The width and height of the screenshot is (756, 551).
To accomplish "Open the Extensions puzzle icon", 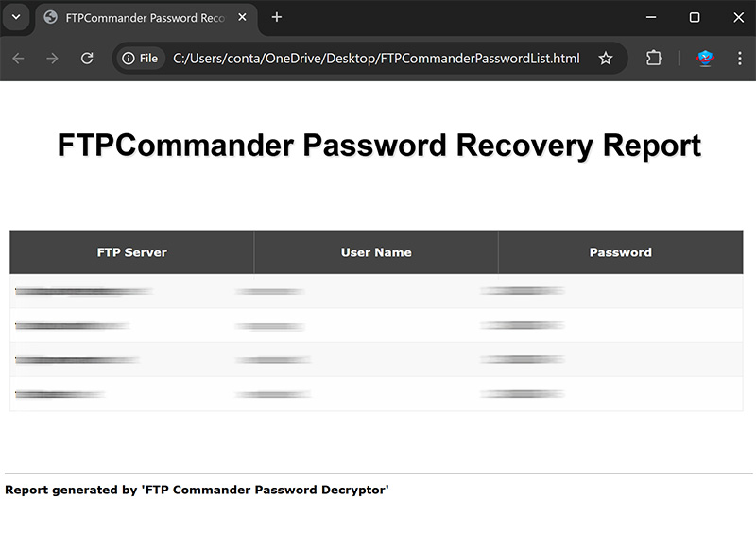I will tap(654, 59).
